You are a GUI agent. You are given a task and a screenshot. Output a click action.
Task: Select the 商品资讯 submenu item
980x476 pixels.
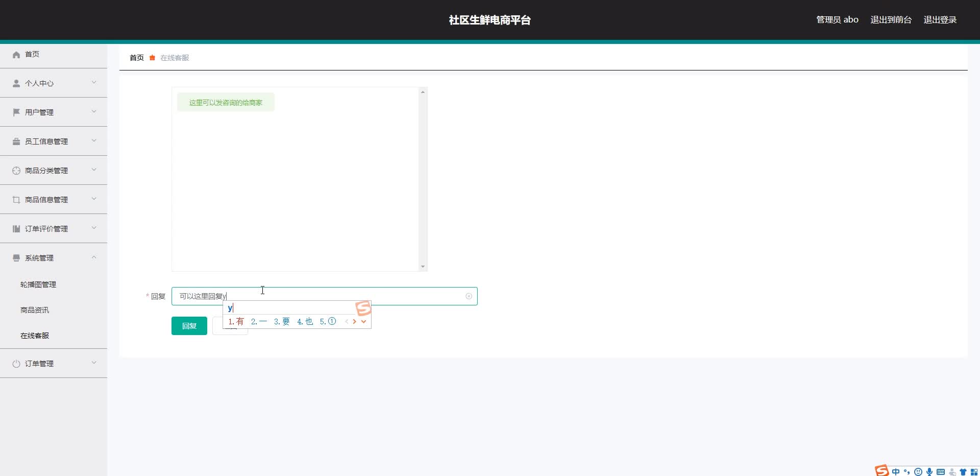coord(35,310)
